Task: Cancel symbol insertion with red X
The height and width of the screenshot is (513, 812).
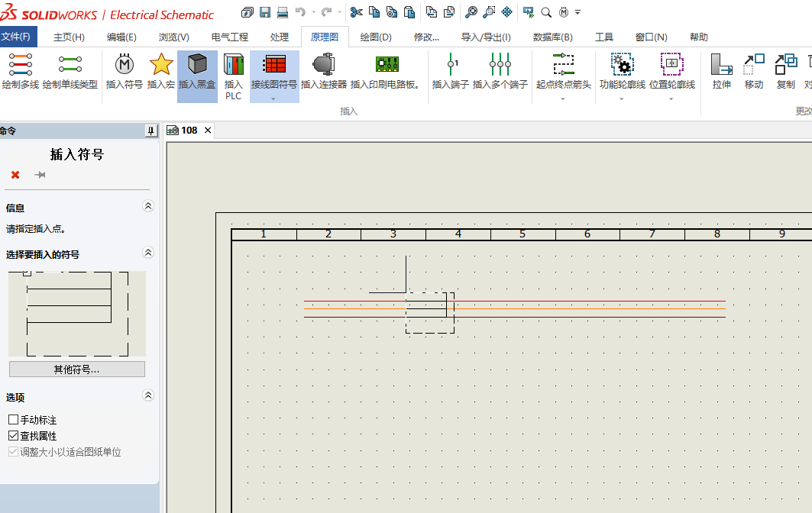Action: (13, 175)
